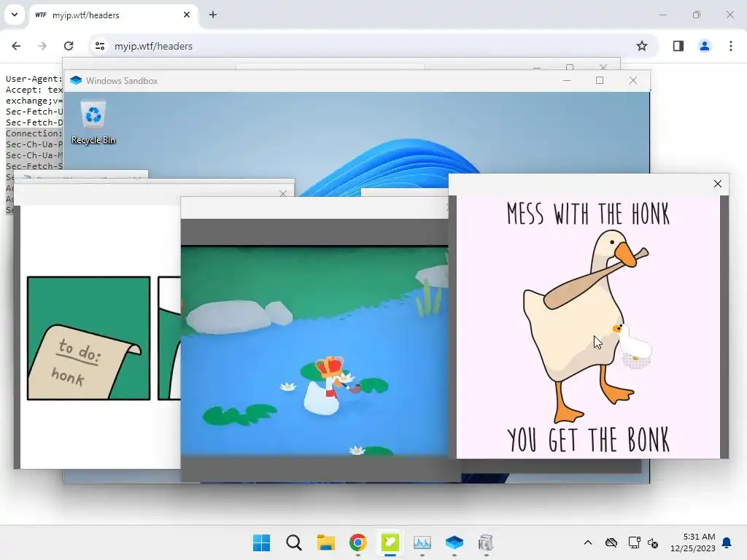Close the myip.wtf/headers tab
The image size is (747, 560).
pyautogui.click(x=187, y=15)
